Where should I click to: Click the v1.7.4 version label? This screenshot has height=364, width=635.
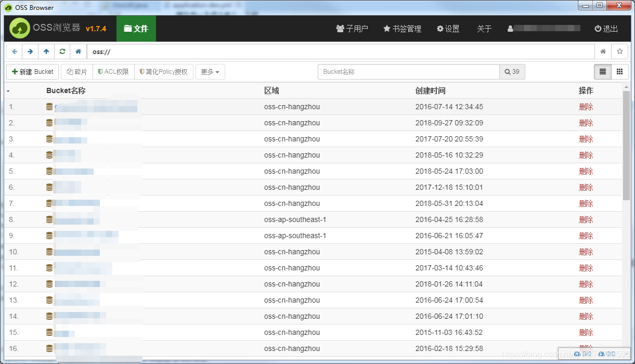[x=96, y=29]
